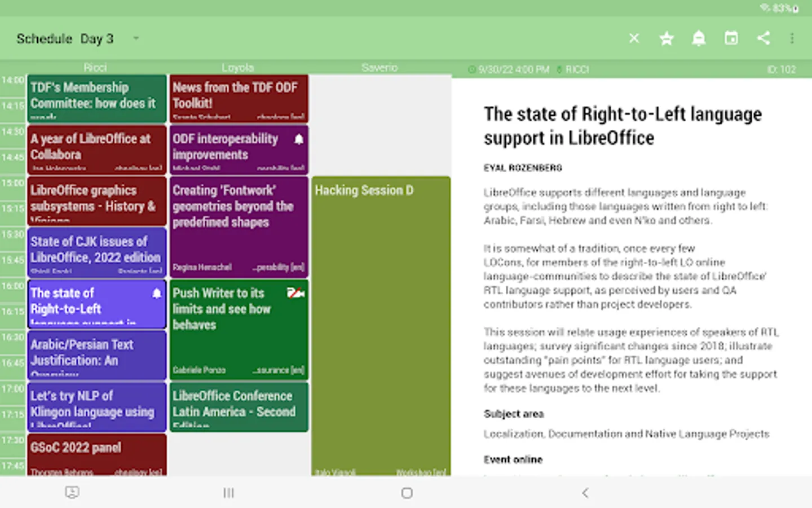Tap the Localization, Documentation and Native Language Projects text
Image resolution: width=812 pixels, height=508 pixels.
tap(626, 433)
